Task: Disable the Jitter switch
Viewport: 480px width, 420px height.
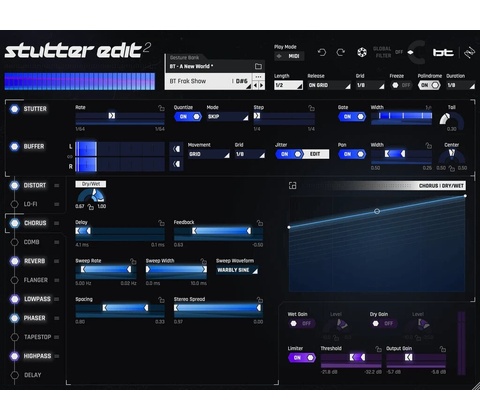Action: (289, 154)
